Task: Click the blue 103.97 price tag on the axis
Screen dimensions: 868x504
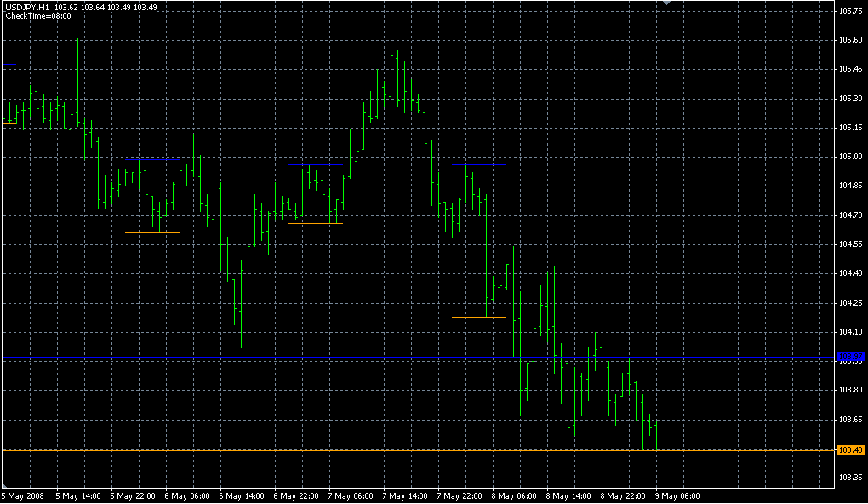Action: (x=851, y=357)
